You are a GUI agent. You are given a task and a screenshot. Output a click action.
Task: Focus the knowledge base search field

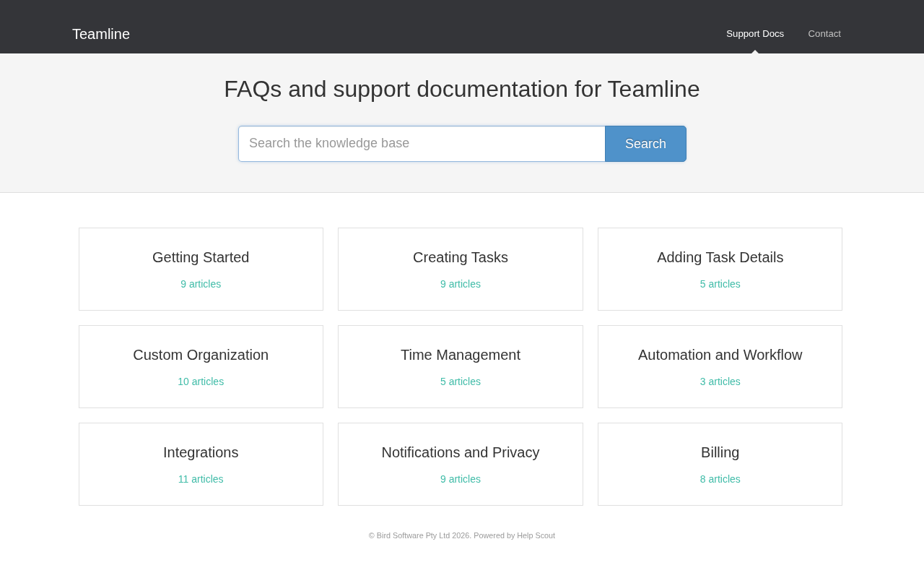click(x=422, y=144)
